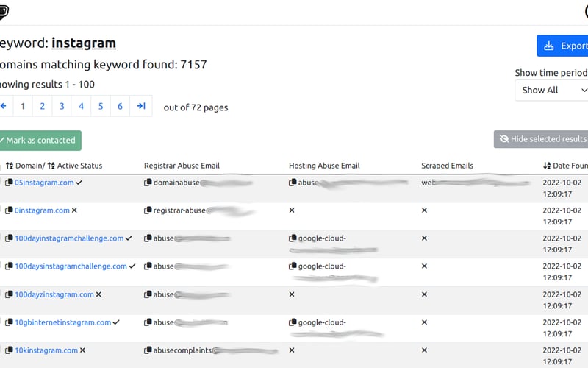Copy the 10kinstagram.com domain name
Image resolution: width=588 pixels, height=368 pixels.
point(9,350)
